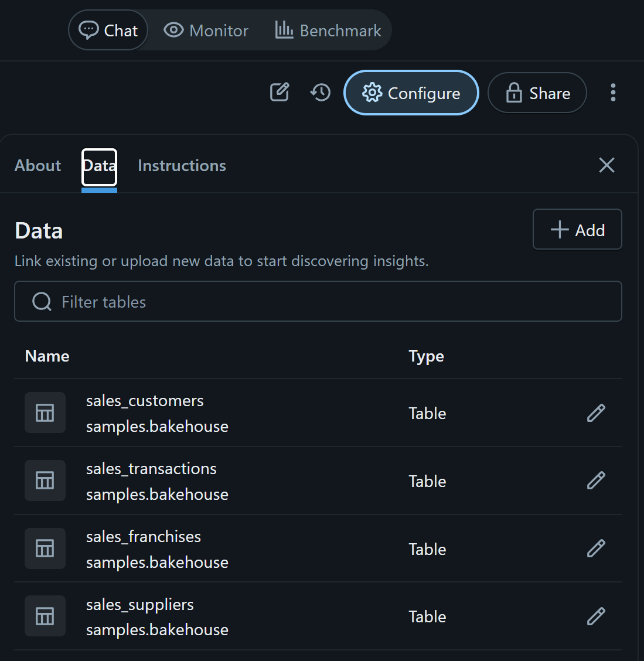Add a new data table
The image size is (644, 661).
click(x=577, y=230)
